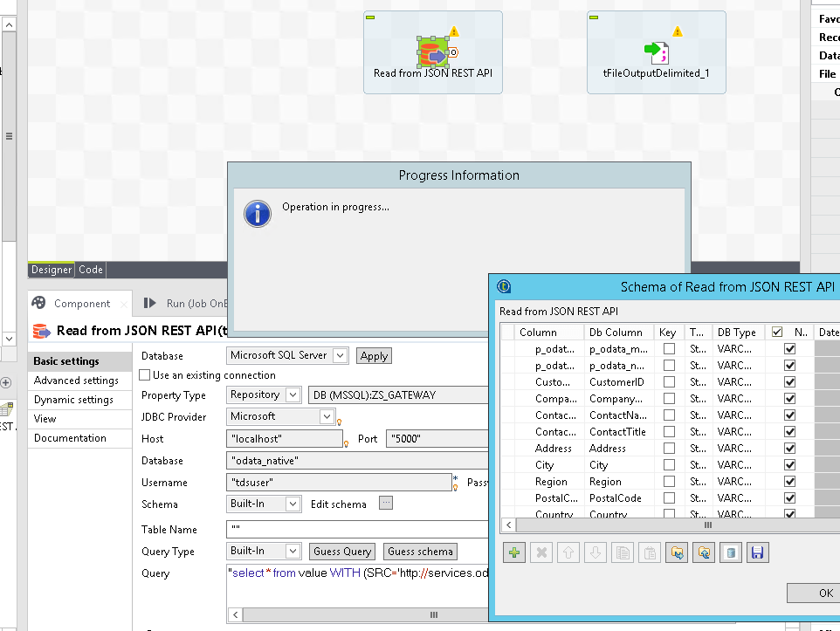Save the schema with the floppy disk icon
This screenshot has width=840, height=631.
click(x=756, y=552)
